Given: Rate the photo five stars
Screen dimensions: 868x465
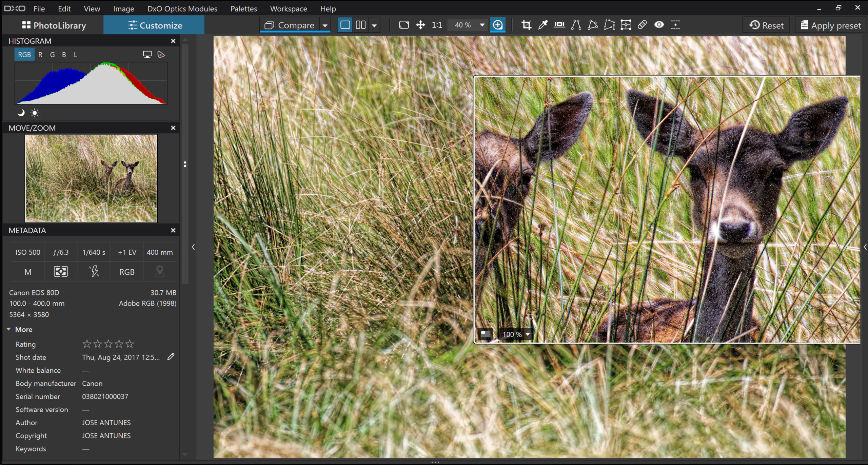Looking at the screenshot, I should [130, 344].
